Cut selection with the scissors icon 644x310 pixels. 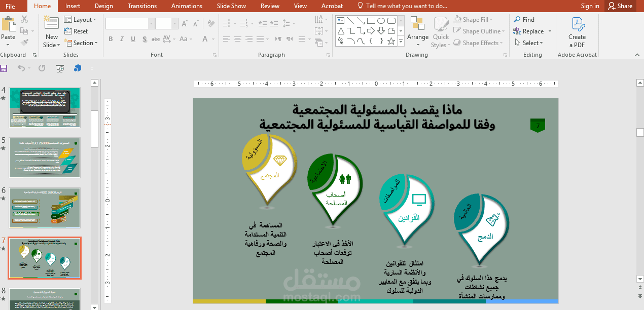click(24, 20)
